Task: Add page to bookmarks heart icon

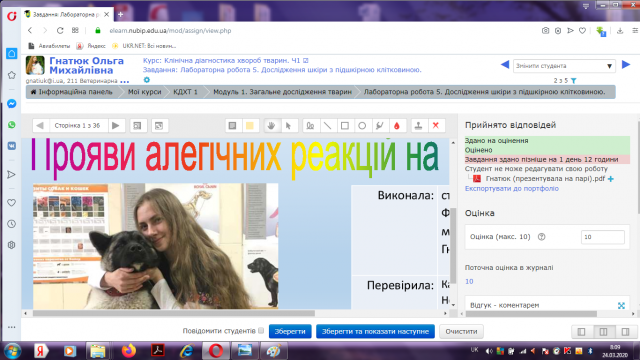Action: coord(582,31)
